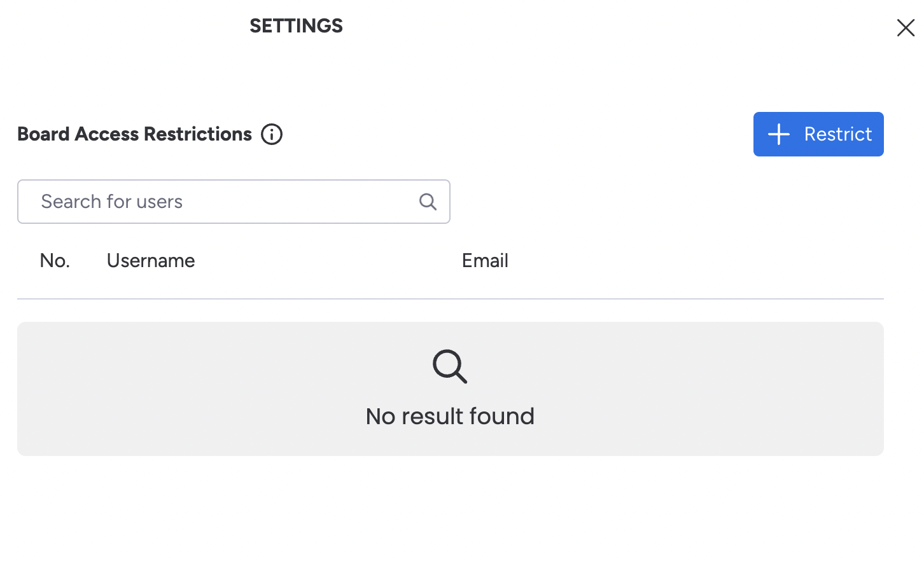Click the X icon to dismiss Settings
The image size is (924, 566).
906,27
